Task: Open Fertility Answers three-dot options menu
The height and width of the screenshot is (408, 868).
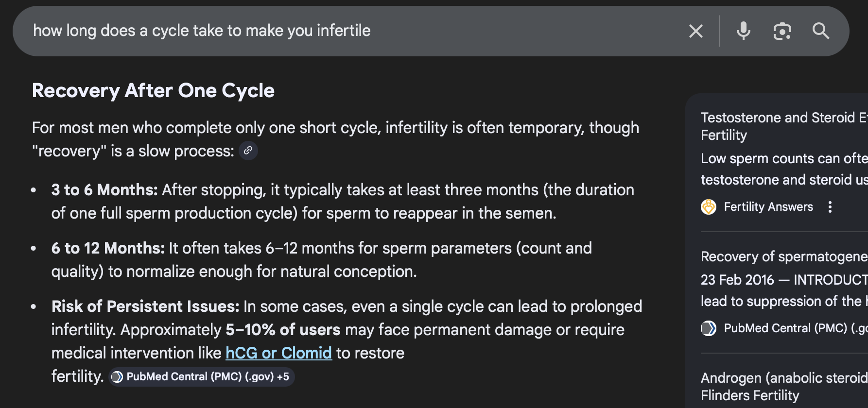Action: pyautogui.click(x=830, y=207)
